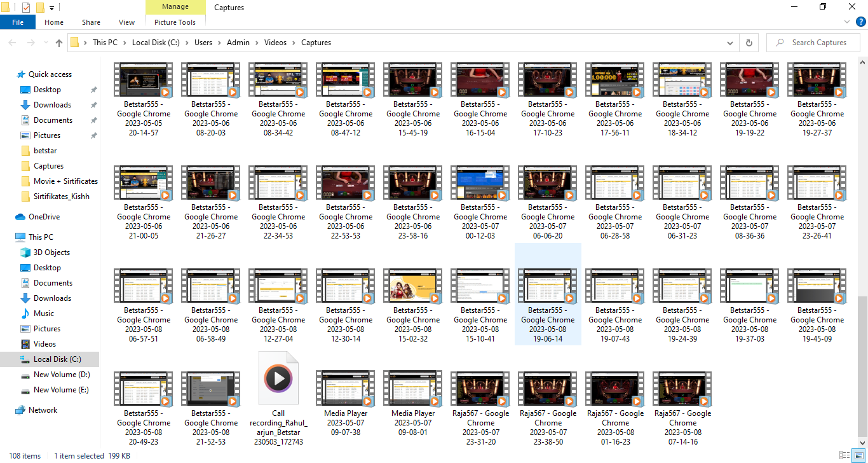Click Videos in the address breadcrumb
This screenshot has height=463, width=868.
(x=275, y=43)
